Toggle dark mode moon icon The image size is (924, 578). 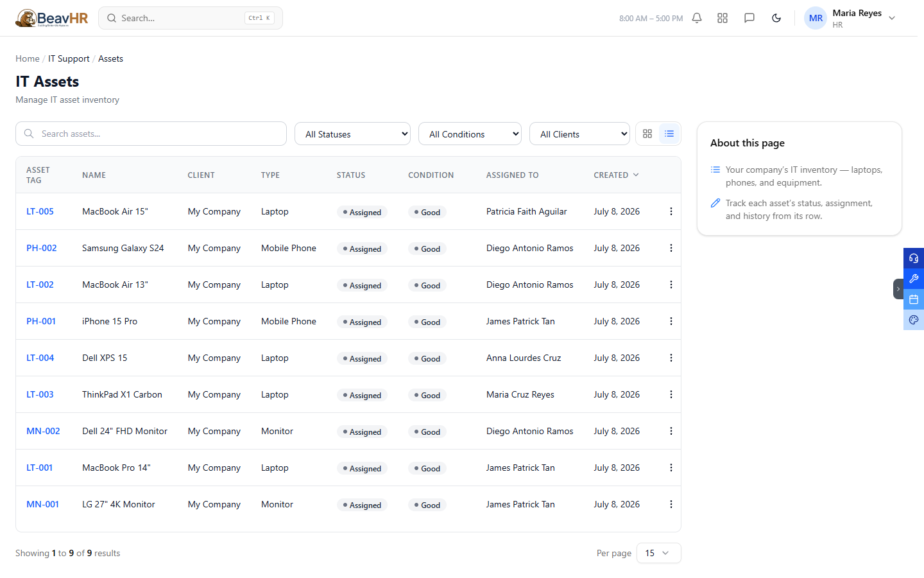tap(776, 18)
